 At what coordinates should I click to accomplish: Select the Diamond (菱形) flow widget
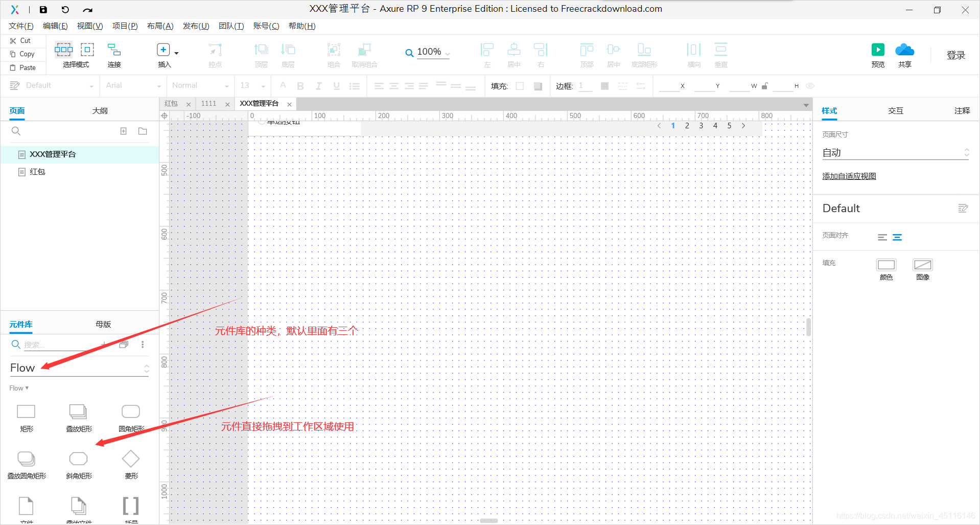click(131, 459)
